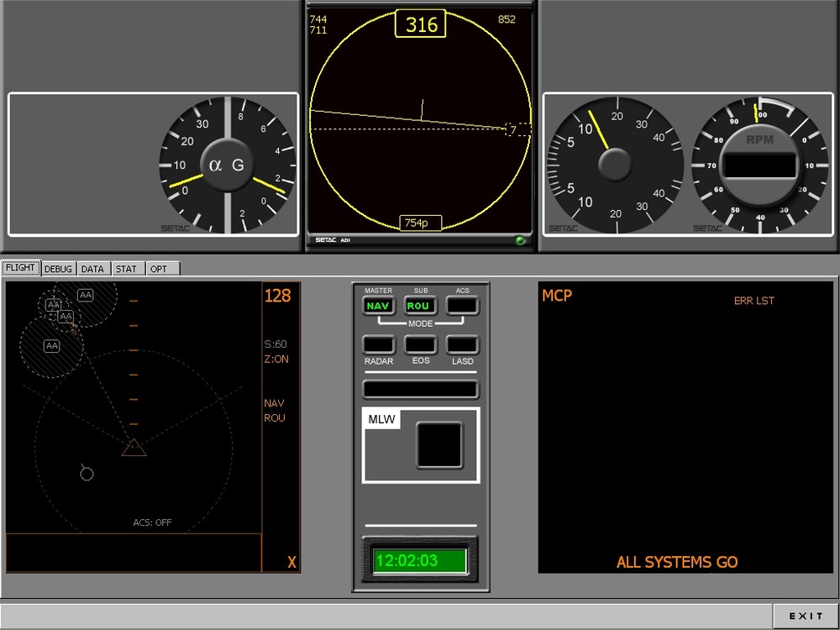Enable the EOS button

(x=420, y=345)
